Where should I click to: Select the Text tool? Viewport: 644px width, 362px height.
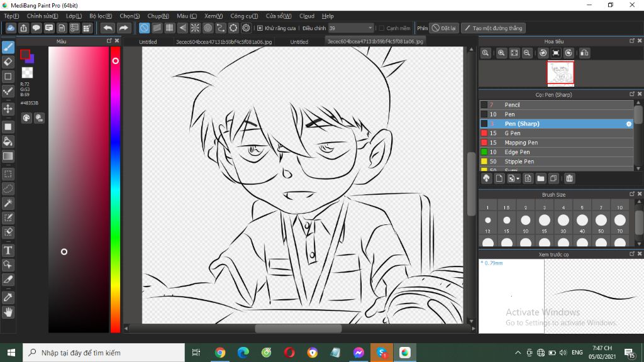pyautogui.click(x=8, y=250)
